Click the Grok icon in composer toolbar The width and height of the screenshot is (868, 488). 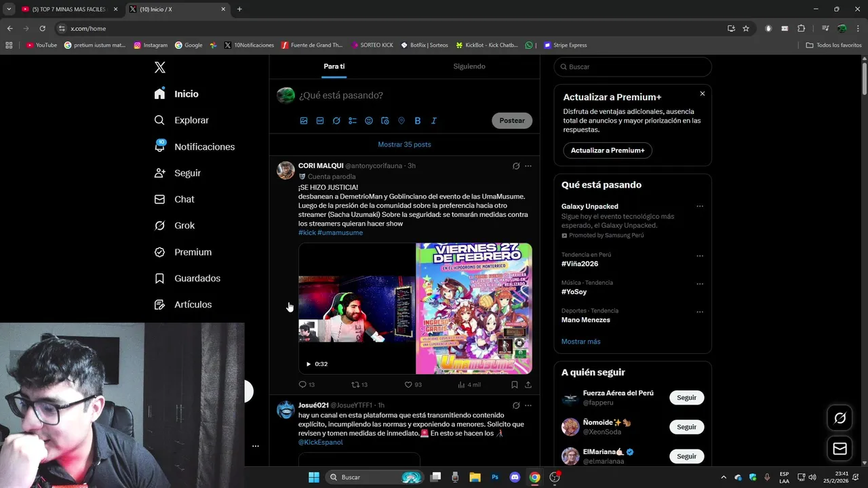click(336, 121)
